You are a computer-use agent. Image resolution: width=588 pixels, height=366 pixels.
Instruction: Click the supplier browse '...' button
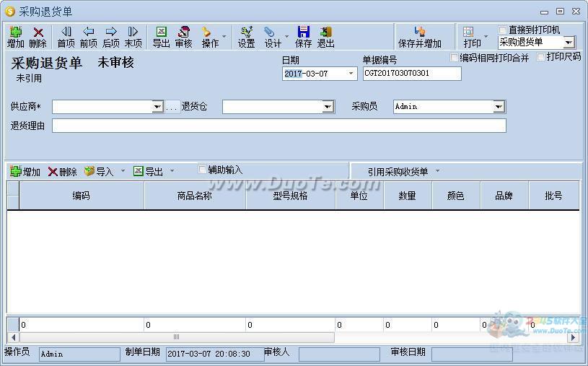(172, 107)
